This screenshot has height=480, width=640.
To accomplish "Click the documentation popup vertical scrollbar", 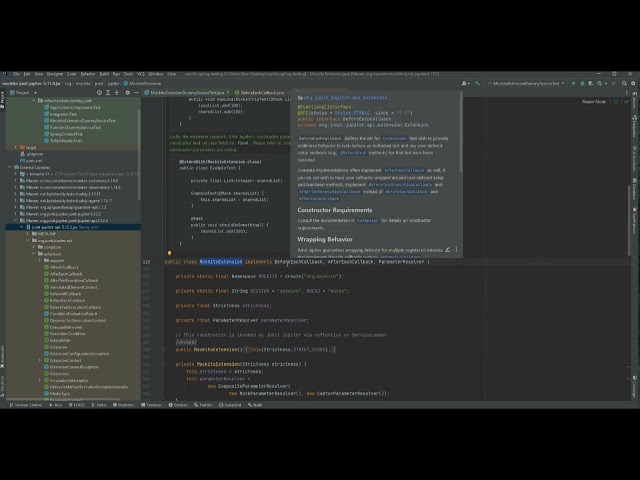I will (461, 131).
